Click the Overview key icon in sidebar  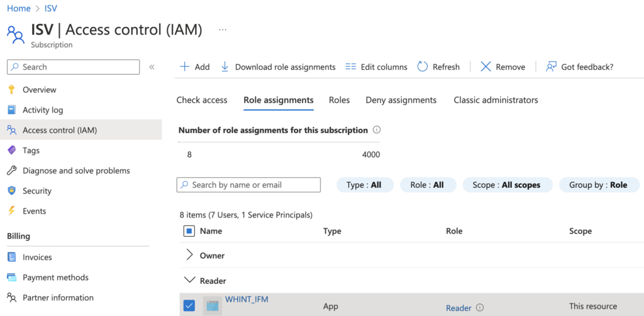click(x=12, y=89)
